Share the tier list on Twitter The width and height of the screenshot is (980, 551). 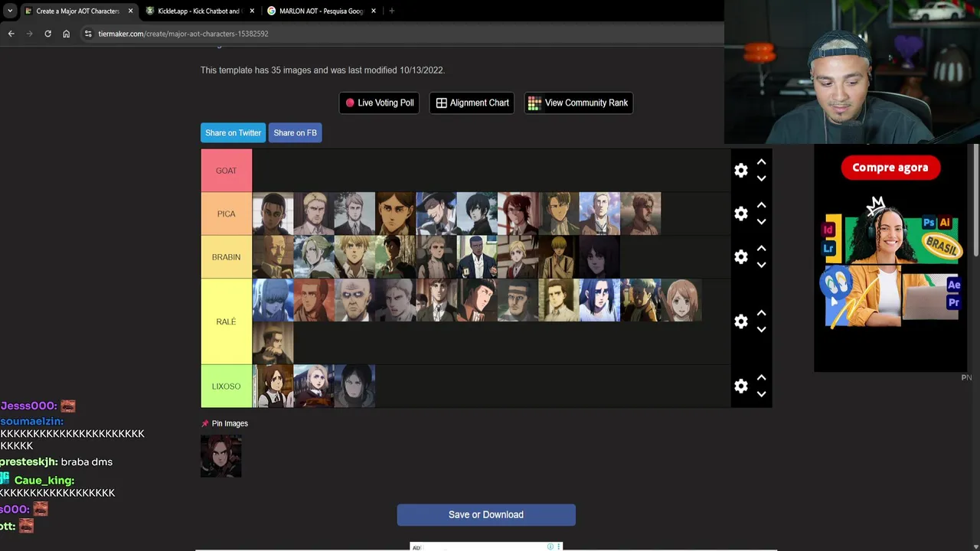point(233,132)
